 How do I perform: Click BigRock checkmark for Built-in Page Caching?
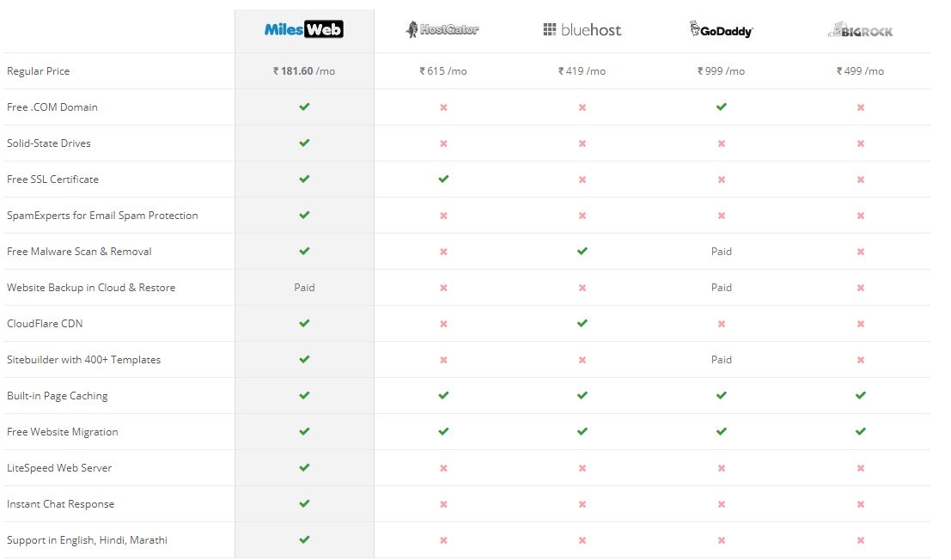[x=861, y=395]
